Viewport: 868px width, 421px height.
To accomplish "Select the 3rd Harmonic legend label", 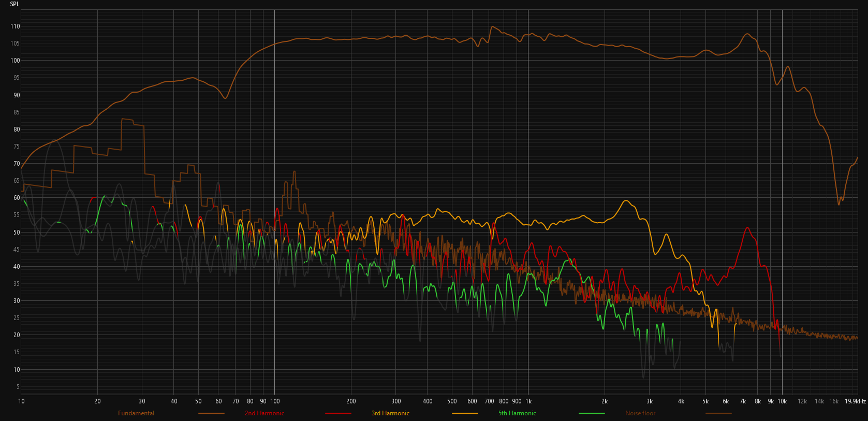I will coord(390,413).
